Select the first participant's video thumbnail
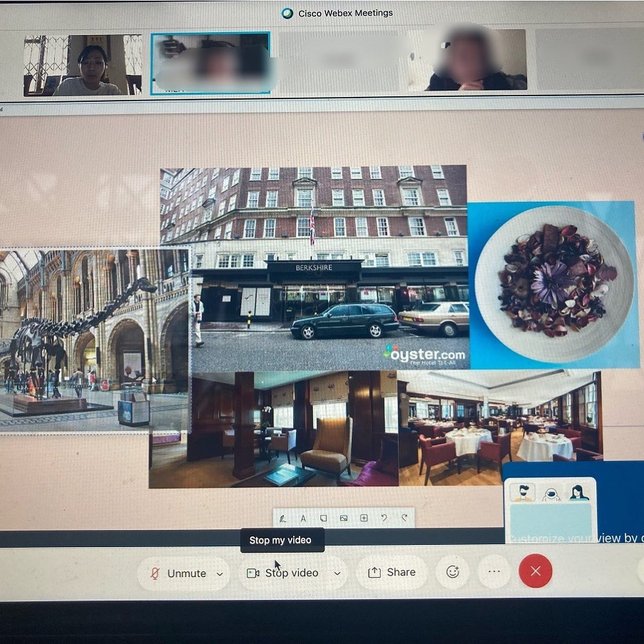644x644 pixels. tap(83, 65)
